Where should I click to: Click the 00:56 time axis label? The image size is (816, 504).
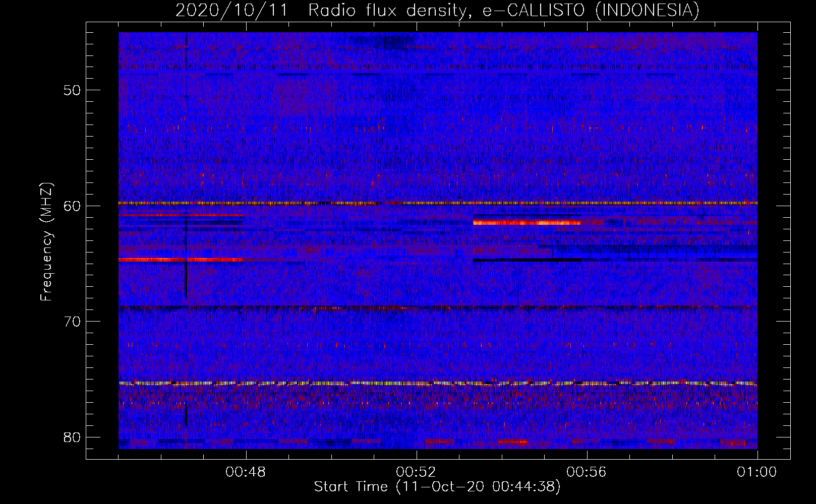(587, 472)
